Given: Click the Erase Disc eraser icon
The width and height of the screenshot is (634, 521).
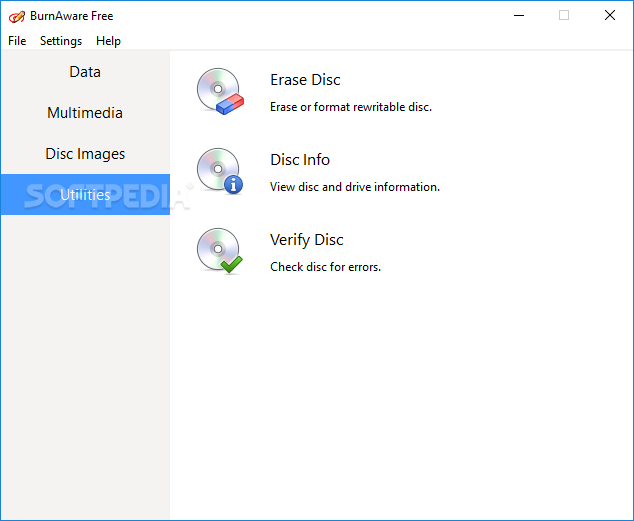Looking at the screenshot, I should point(220,91).
